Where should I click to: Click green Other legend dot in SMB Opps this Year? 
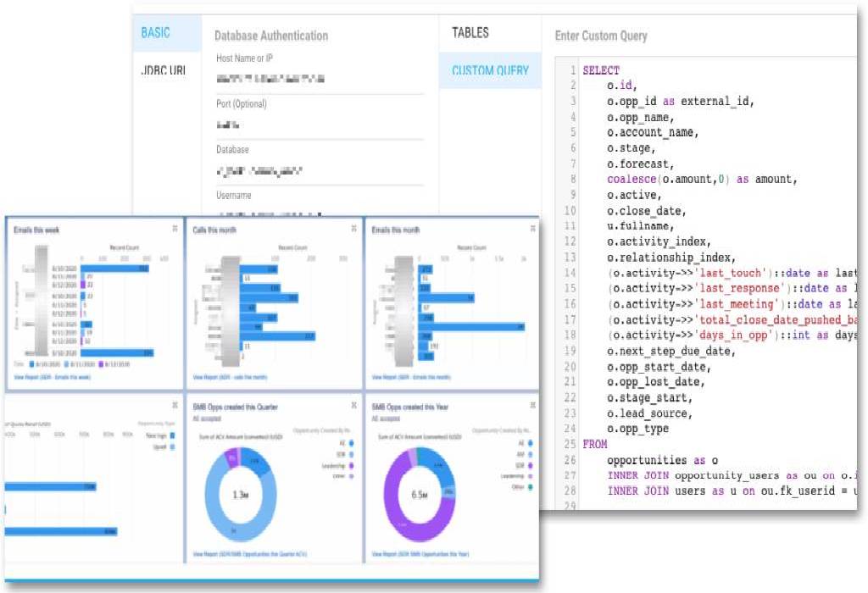pyautogui.click(x=531, y=487)
